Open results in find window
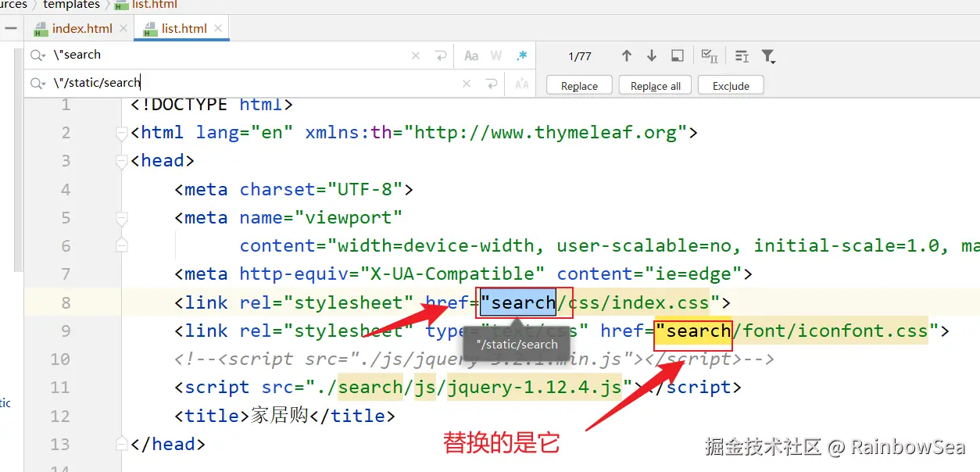980x472 pixels. (678, 55)
